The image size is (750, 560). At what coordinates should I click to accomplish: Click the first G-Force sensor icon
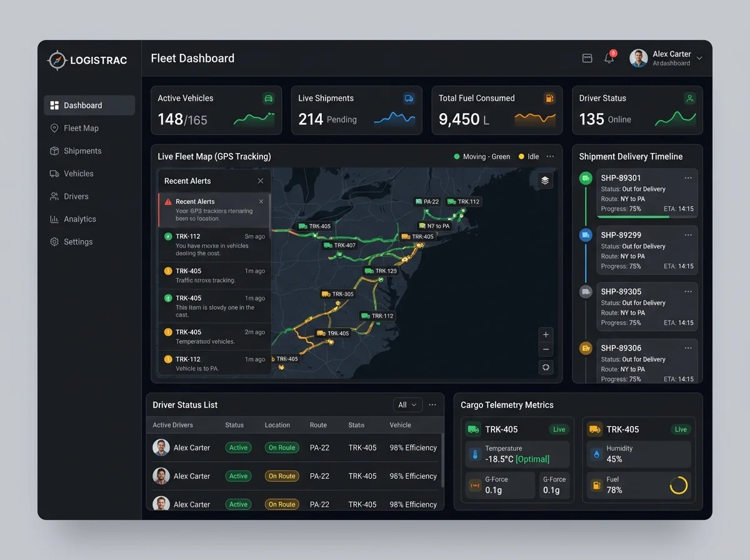(x=475, y=484)
